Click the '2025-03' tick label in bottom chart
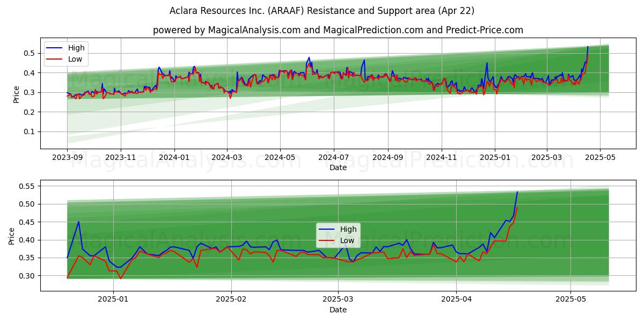Viewport: 644px width, 322px height. 339,300
